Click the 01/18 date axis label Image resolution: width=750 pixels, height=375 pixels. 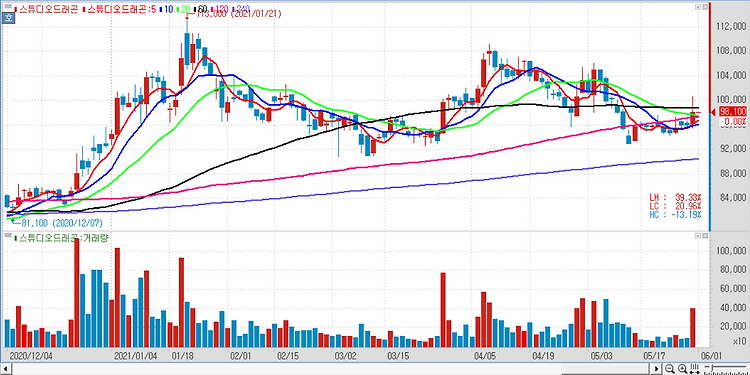pyautogui.click(x=183, y=356)
